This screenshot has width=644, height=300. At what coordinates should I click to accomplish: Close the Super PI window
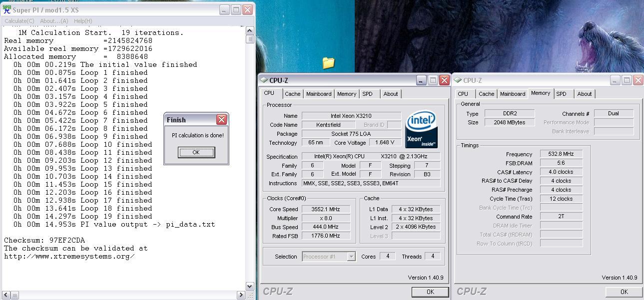point(247,9)
